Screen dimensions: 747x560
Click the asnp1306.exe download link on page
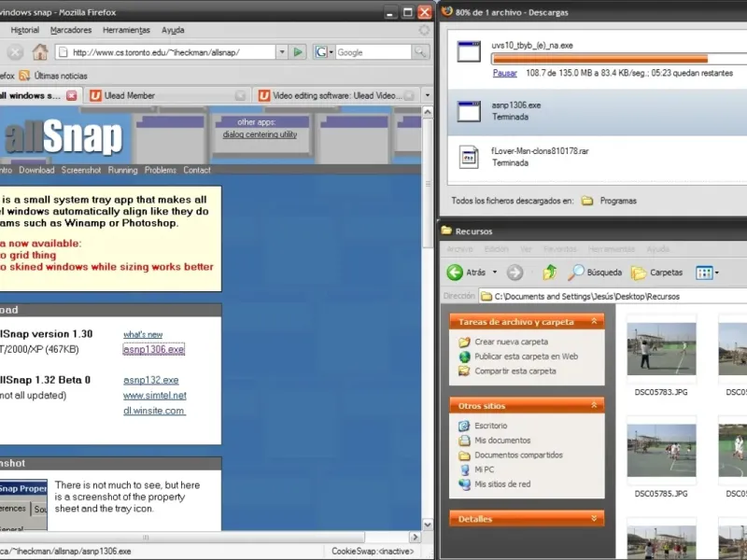(x=153, y=349)
